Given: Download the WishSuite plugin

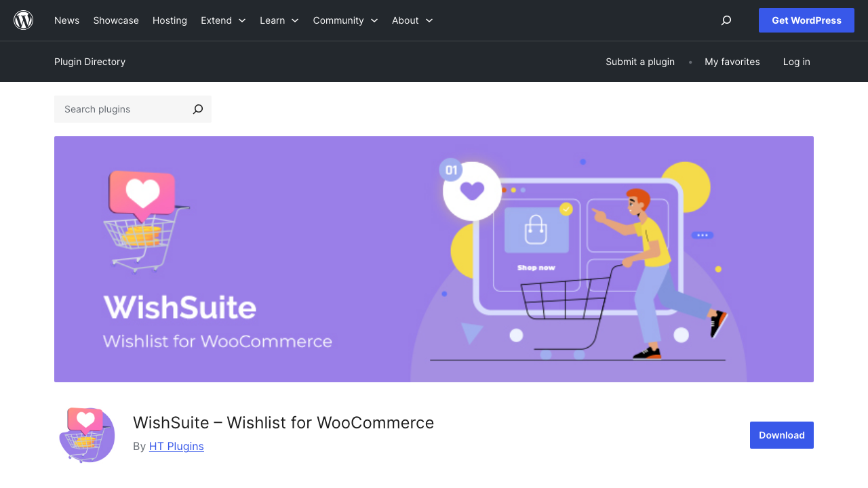Looking at the screenshot, I should coord(781,435).
